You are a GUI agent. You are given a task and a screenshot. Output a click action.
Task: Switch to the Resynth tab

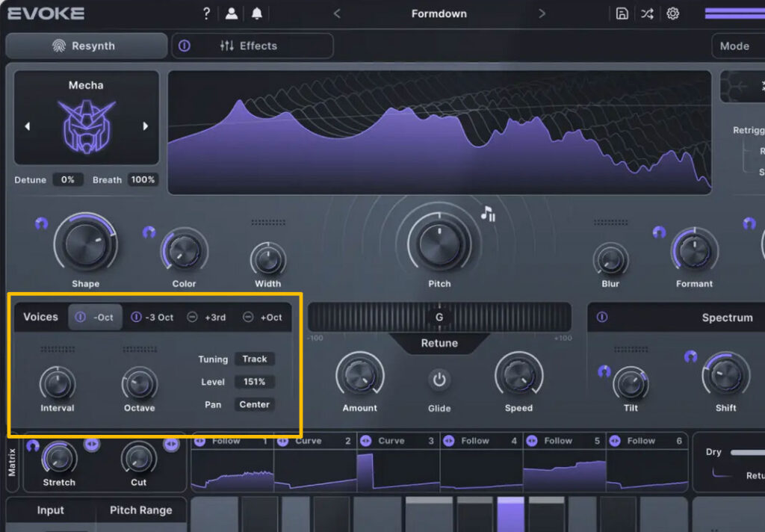[86, 46]
